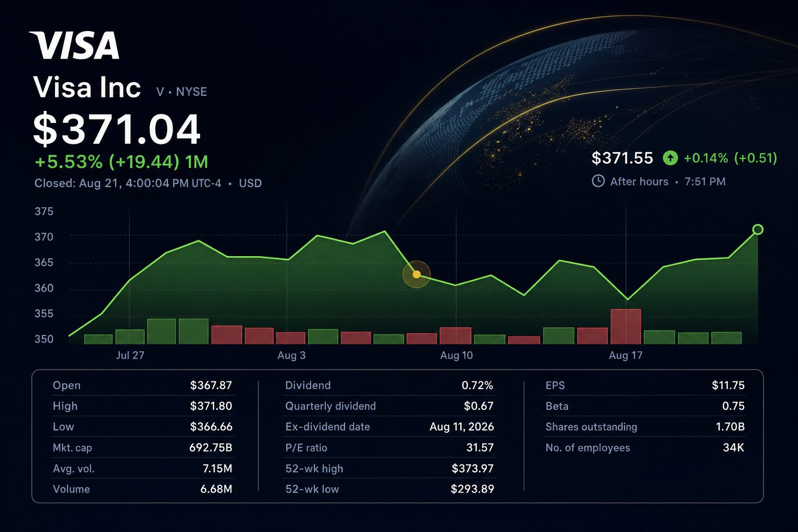Click the Aug 10 axis label
This screenshot has width=798, height=532.
point(456,355)
